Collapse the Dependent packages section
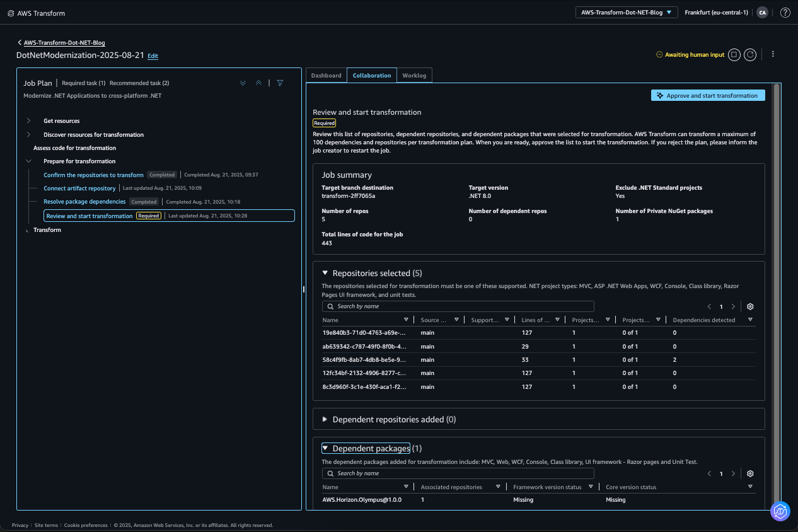The height and width of the screenshot is (532, 798). click(326, 448)
